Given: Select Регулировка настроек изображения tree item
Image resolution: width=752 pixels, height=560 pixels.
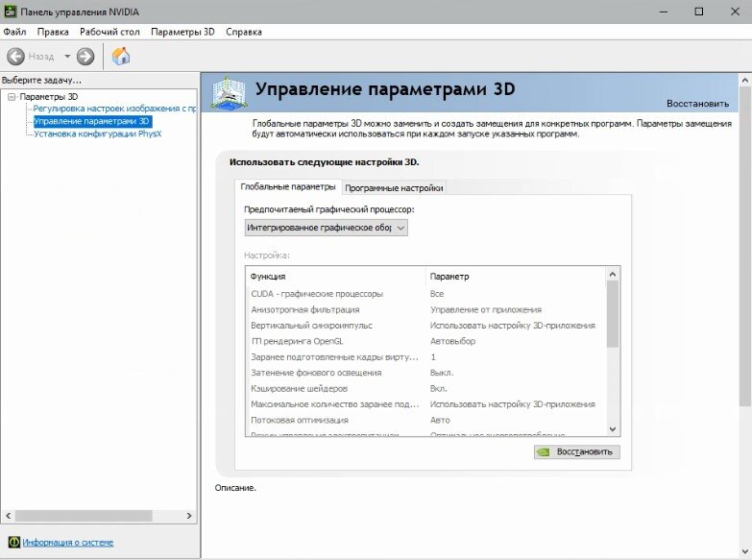Looking at the screenshot, I should [114, 109].
